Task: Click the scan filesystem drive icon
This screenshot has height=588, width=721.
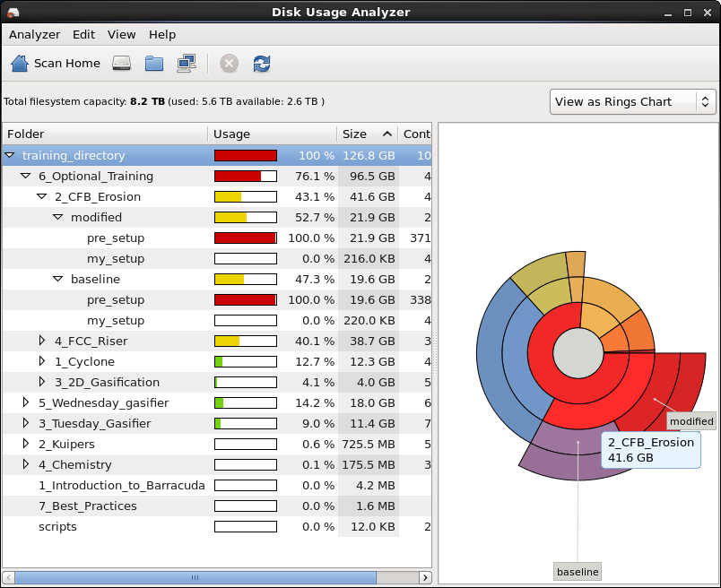Action: coord(122,64)
